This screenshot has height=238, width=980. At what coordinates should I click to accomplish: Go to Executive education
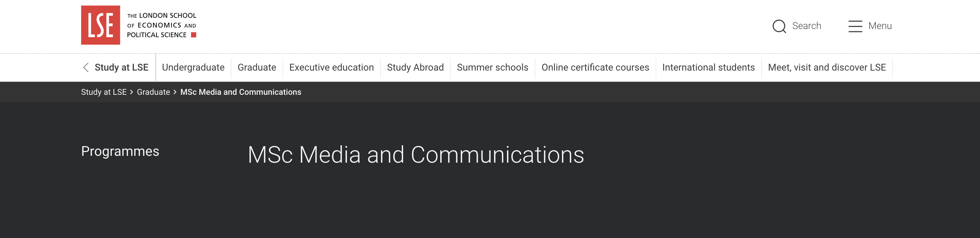(331, 68)
